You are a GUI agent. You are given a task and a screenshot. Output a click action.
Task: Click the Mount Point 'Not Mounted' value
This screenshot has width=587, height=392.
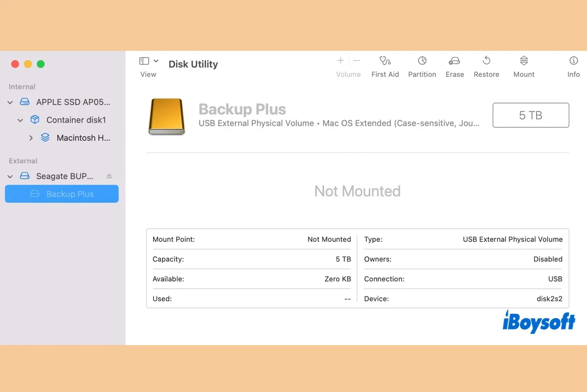(329, 240)
